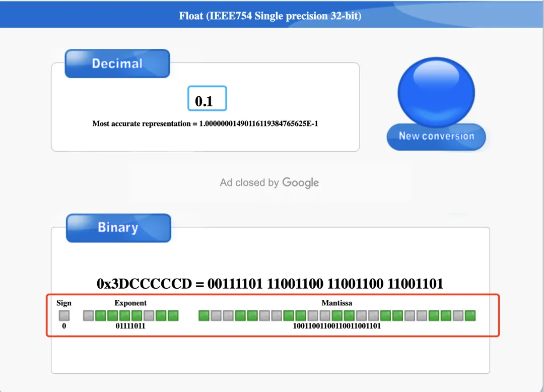The width and height of the screenshot is (544, 392).
Task: Toggle the first mantissa bit box
Action: pos(204,316)
